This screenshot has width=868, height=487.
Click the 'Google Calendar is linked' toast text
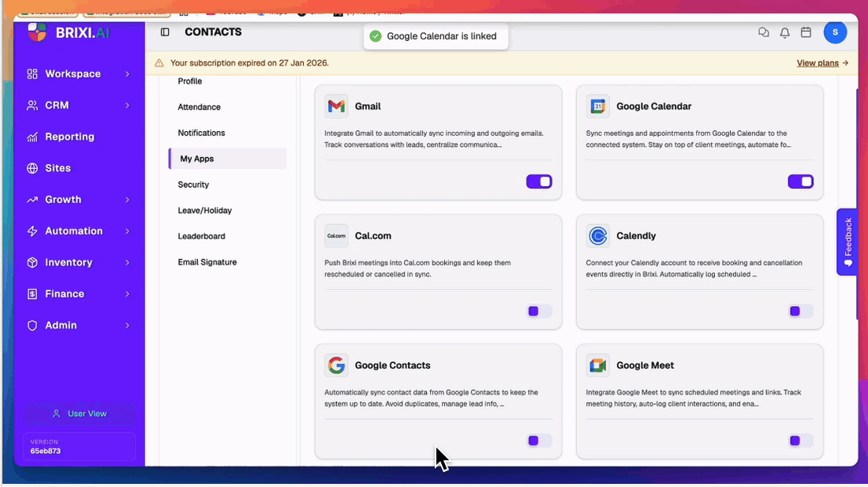point(442,36)
